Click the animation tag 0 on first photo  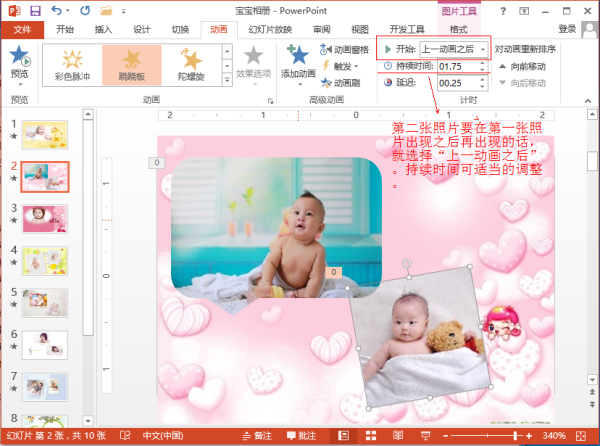tap(157, 163)
